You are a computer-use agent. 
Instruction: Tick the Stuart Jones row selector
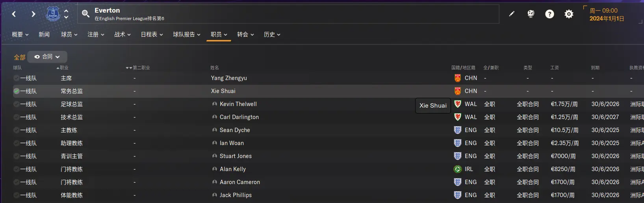pos(16,156)
